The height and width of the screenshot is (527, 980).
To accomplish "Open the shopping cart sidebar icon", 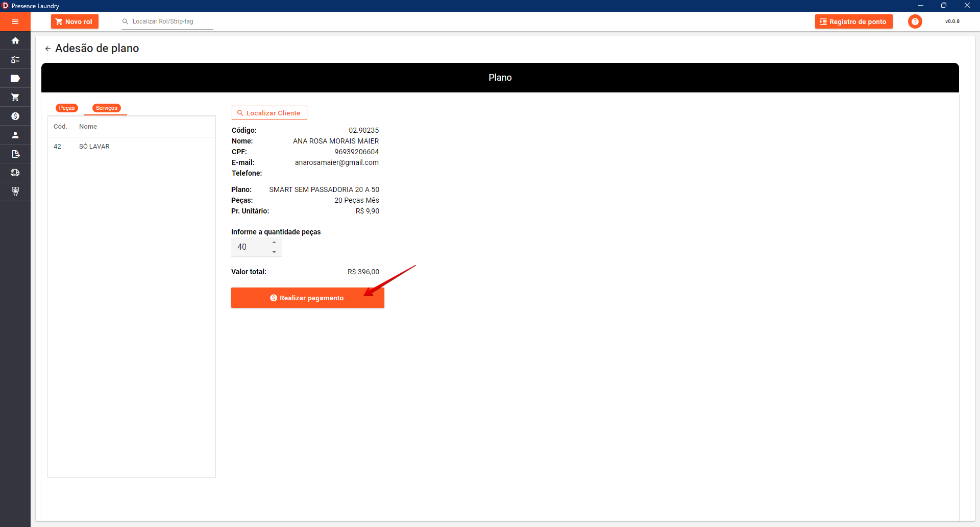I will (15, 98).
